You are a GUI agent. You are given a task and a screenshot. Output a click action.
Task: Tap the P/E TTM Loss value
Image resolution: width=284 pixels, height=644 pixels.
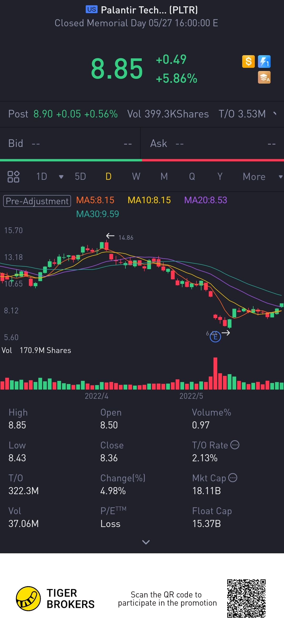pyautogui.click(x=110, y=524)
